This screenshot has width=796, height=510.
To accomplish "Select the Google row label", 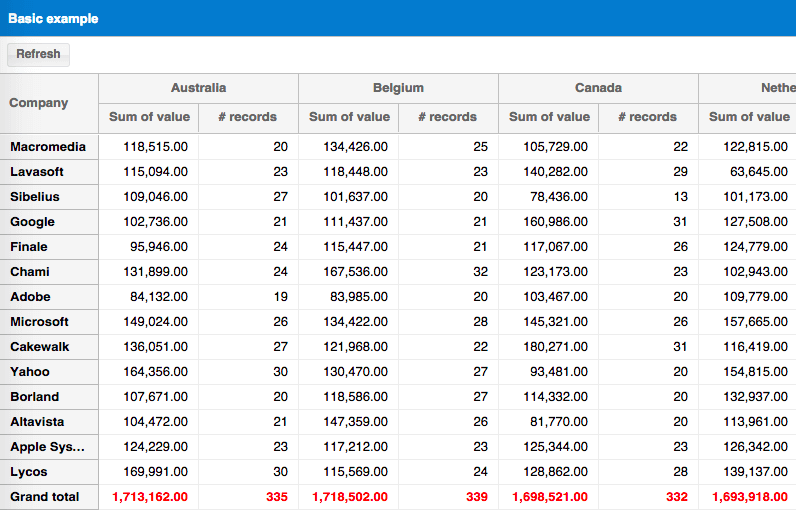I will pos(49,222).
